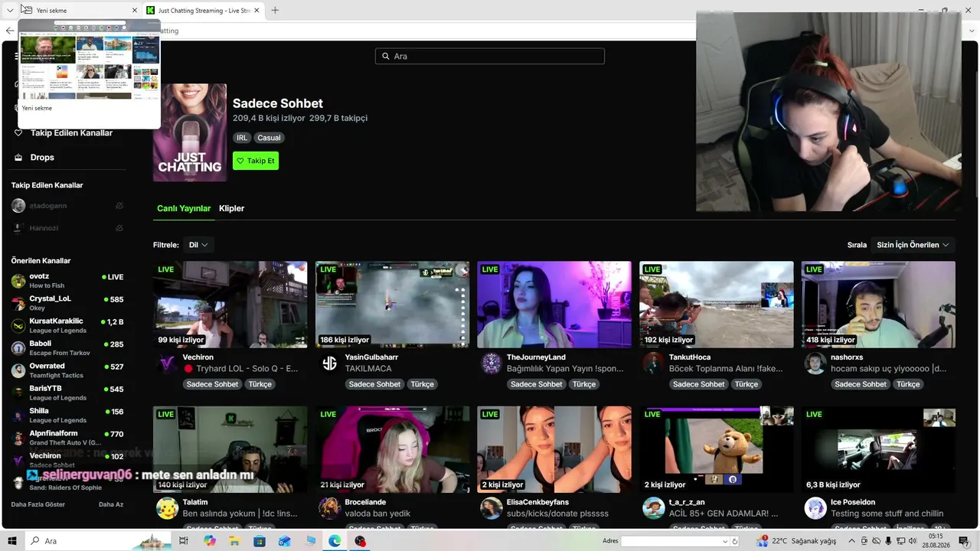Open the t_a_r_z_an stream thumbnail
The height and width of the screenshot is (551, 980).
click(717, 449)
